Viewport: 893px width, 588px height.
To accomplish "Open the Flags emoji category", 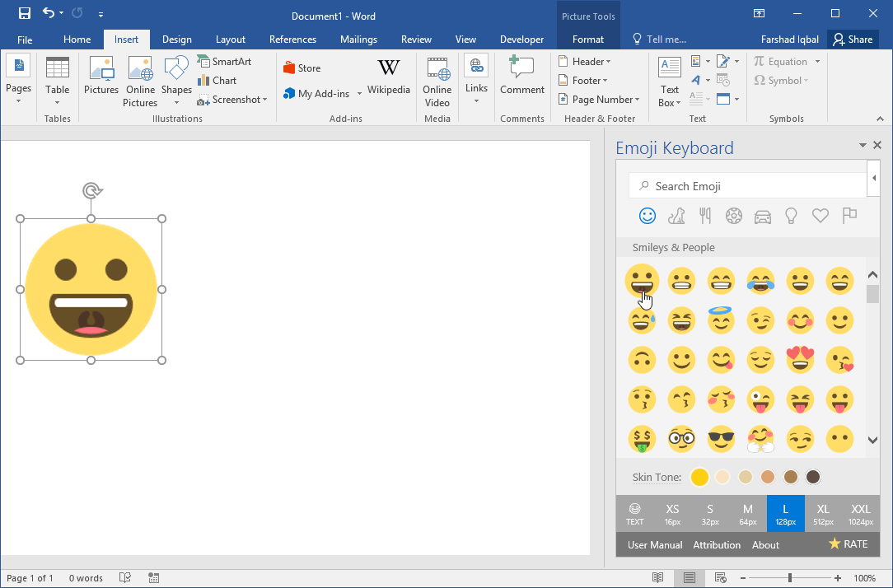I will click(x=849, y=216).
